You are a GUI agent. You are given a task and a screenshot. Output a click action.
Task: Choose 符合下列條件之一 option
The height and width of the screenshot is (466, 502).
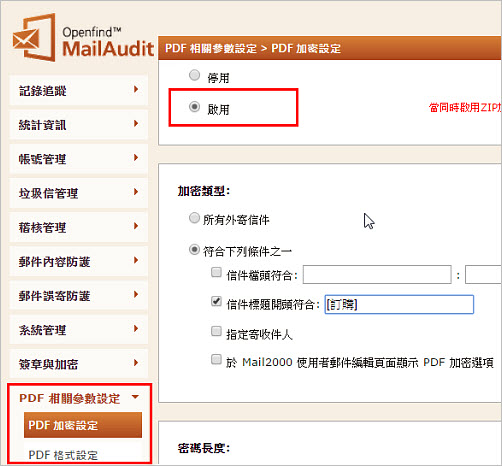pos(194,249)
